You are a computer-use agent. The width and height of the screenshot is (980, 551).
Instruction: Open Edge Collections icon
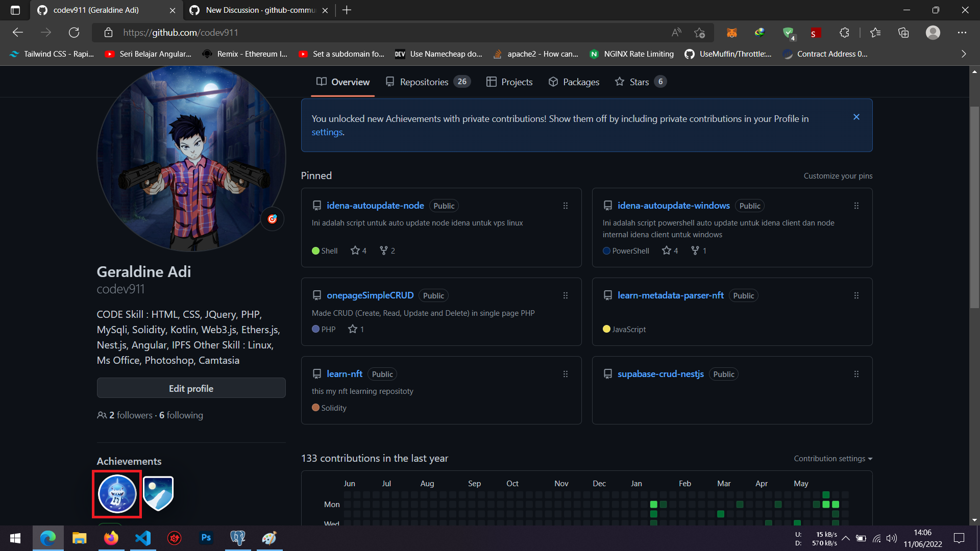coord(904,32)
